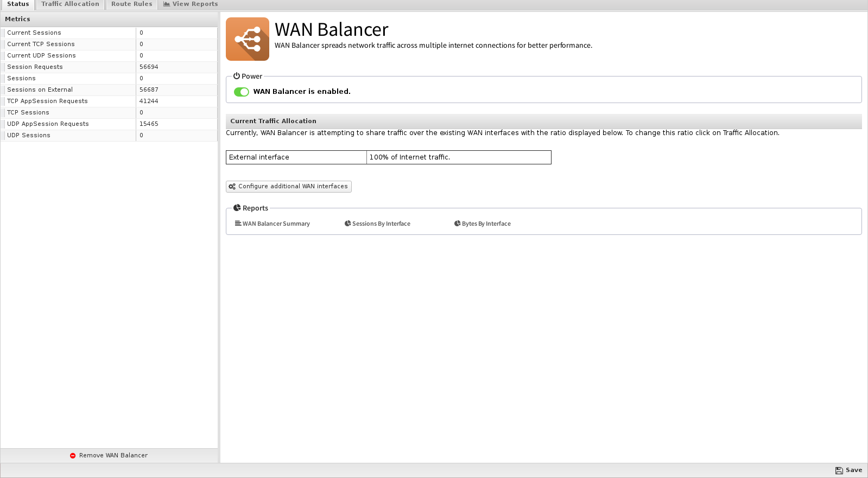Click the 100% of Internet traffic cell

pyautogui.click(x=459, y=157)
